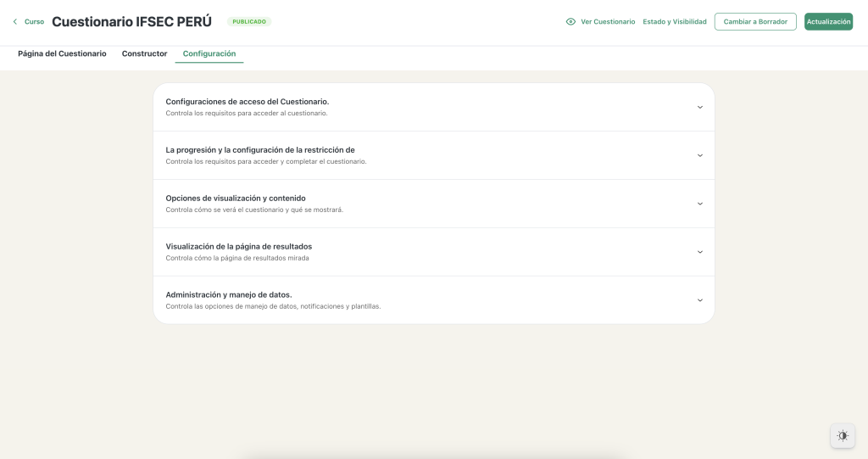Click heading 'Opciones de visualización y contenido'
The image size is (868, 459).
point(236,198)
